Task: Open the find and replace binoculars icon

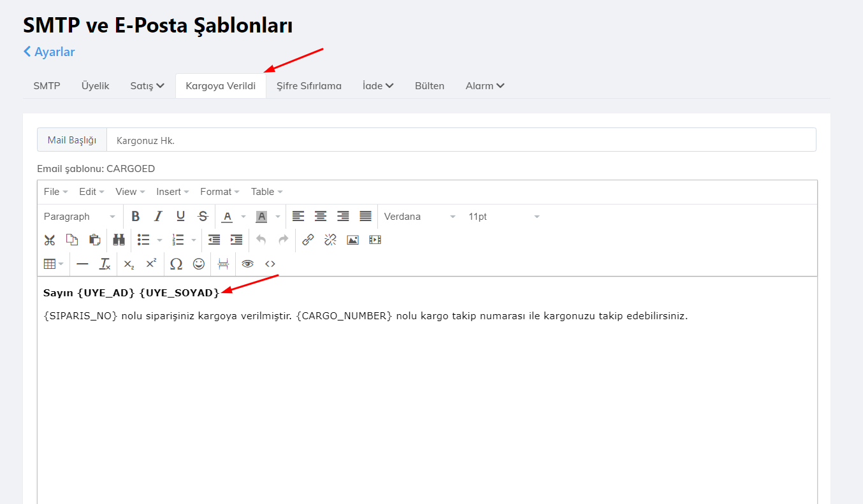Action: [x=119, y=240]
